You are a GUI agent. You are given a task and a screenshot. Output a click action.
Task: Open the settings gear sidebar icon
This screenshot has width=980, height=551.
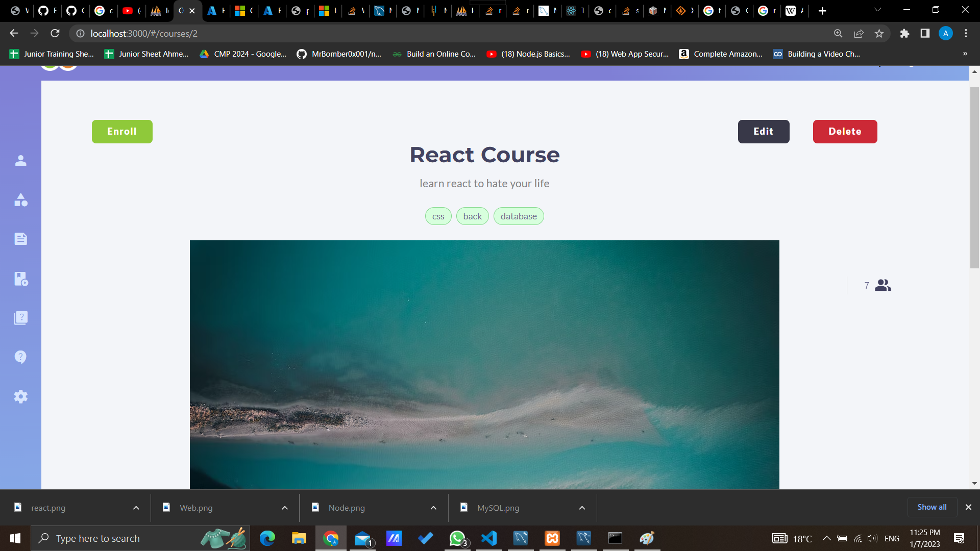tap(20, 396)
